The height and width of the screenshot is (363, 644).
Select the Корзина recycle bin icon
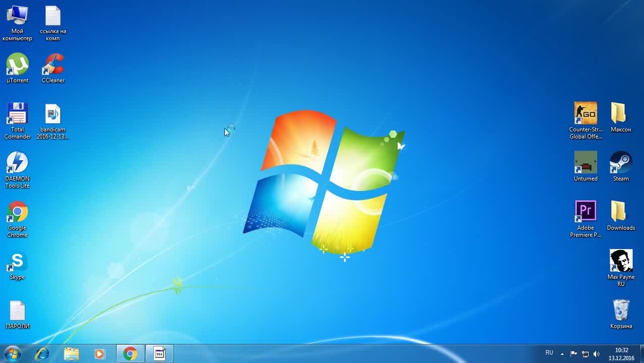621,311
